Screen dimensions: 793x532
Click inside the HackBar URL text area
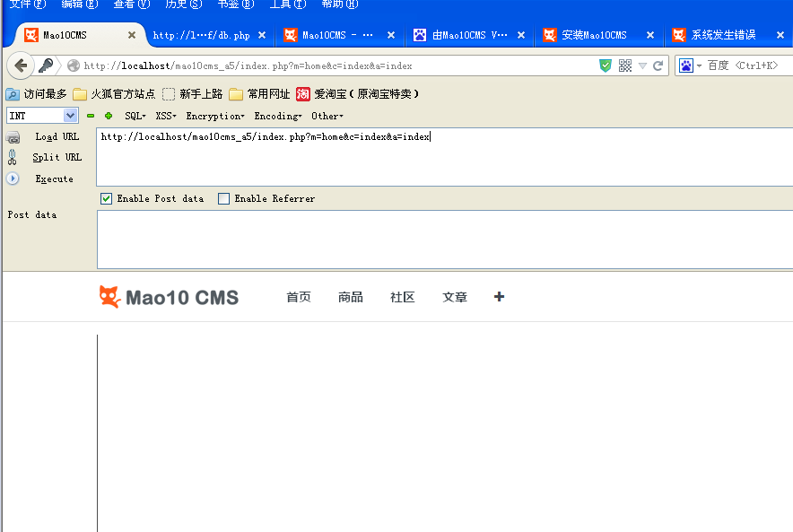pyautogui.click(x=445, y=157)
